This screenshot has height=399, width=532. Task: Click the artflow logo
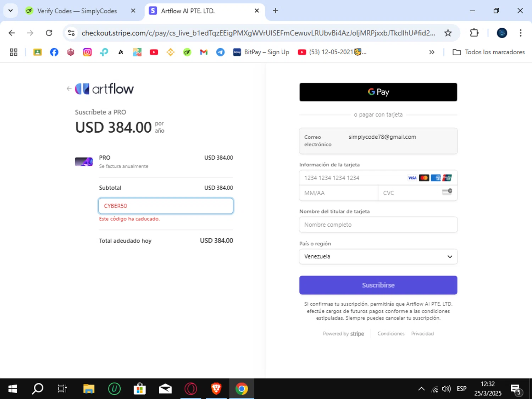click(x=104, y=89)
